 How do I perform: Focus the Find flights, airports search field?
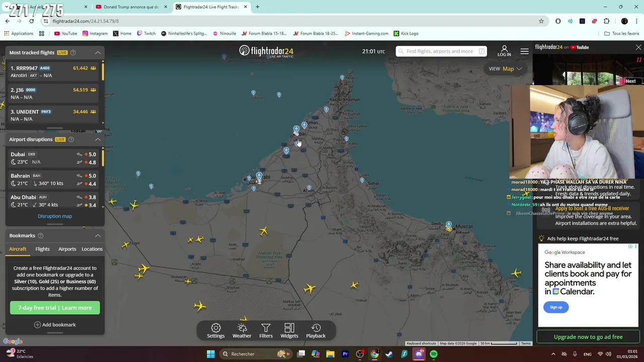coord(441,51)
